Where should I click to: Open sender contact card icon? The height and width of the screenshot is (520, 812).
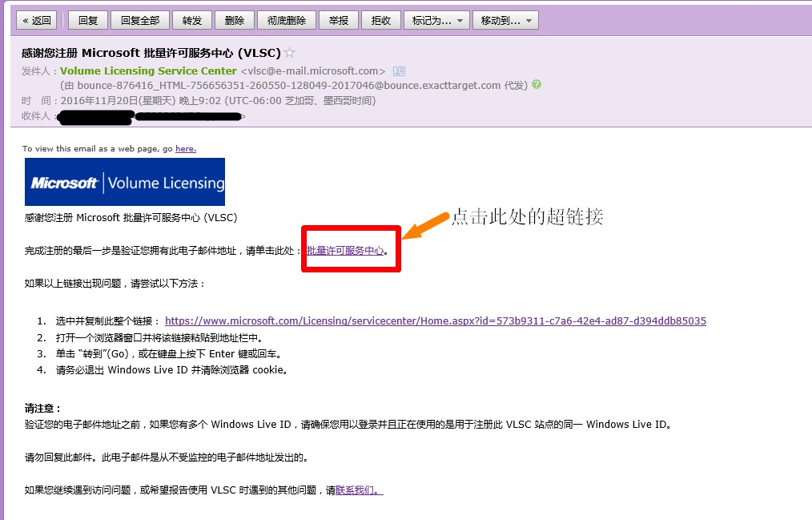(400, 71)
